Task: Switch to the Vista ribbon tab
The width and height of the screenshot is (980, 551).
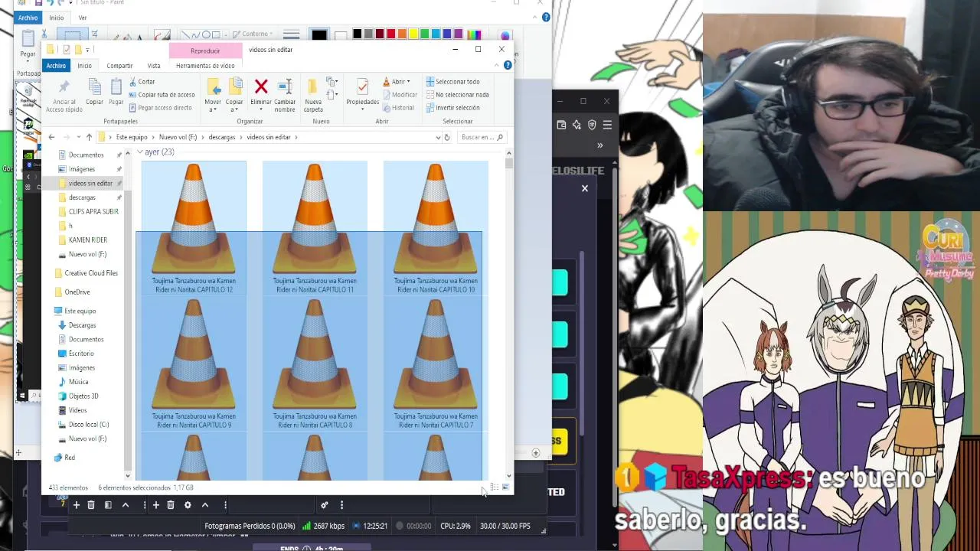Action: 154,66
